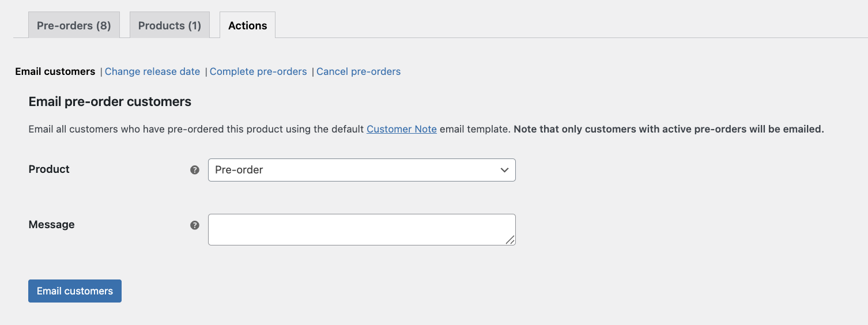Viewport: 868px width, 325px height.
Task: Click the Message box resize handle
Action: [x=510, y=240]
